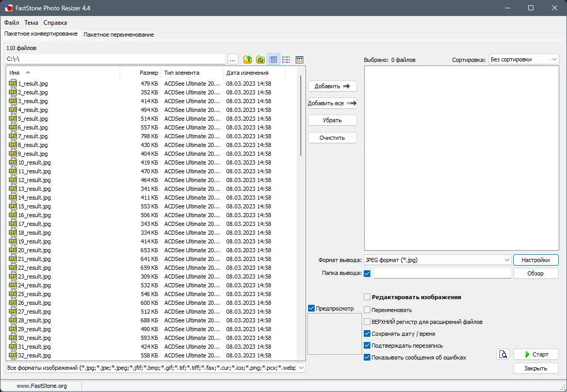The image size is (567, 392).
Task: Toggle the Предпросмотр checkbox
Action: point(311,308)
